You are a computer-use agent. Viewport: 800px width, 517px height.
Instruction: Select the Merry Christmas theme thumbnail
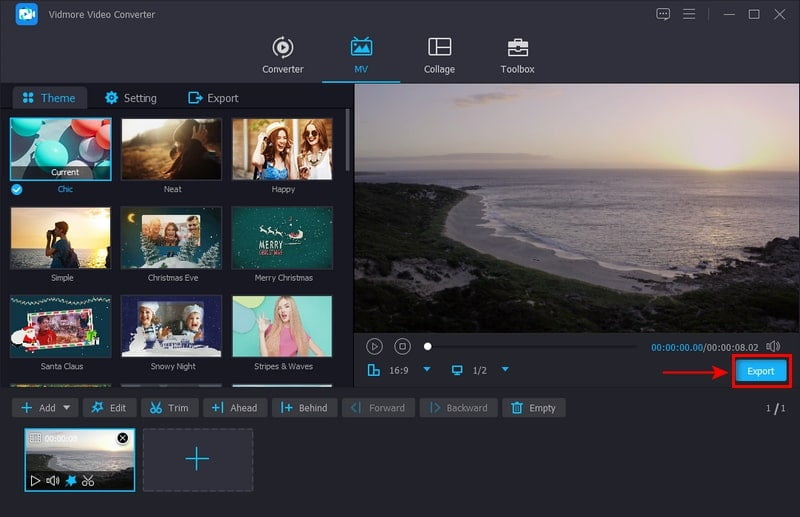click(282, 240)
